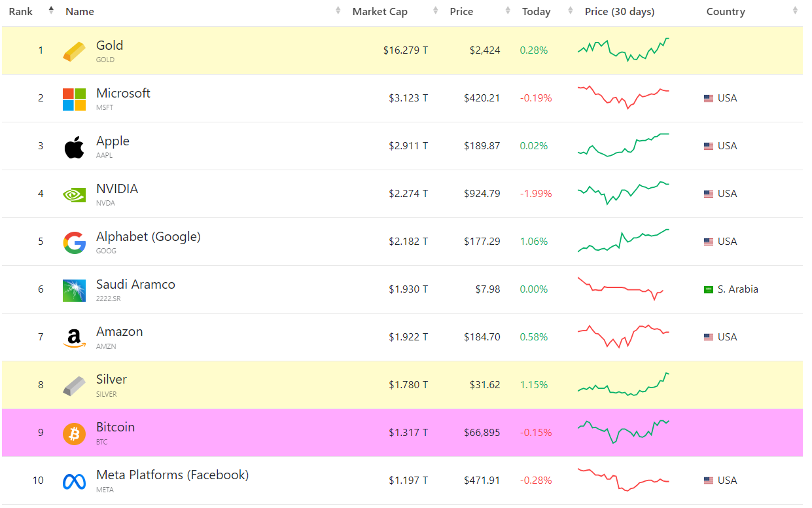Sort by Country column header

[x=726, y=12]
